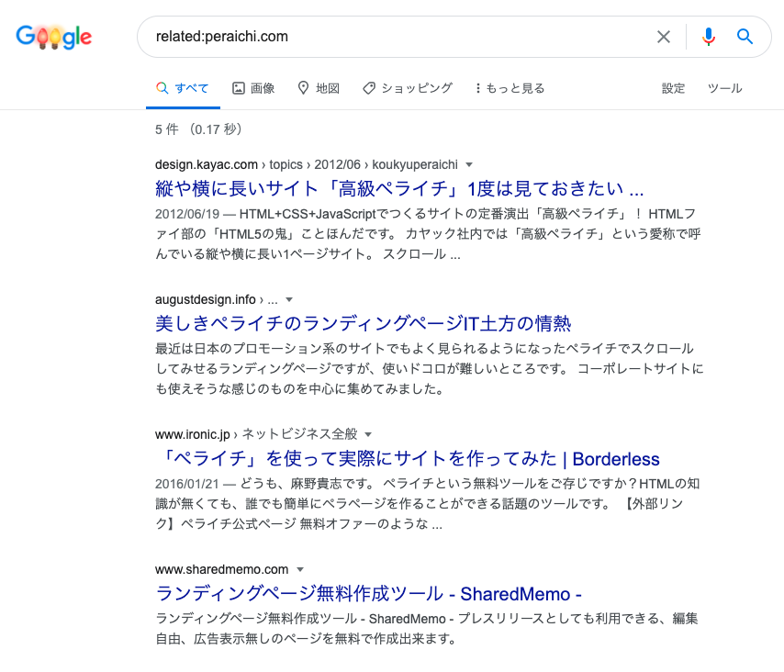Screen dimensions: 784x672
Task: Open the 画像 images tab
Action: pyautogui.click(x=253, y=88)
